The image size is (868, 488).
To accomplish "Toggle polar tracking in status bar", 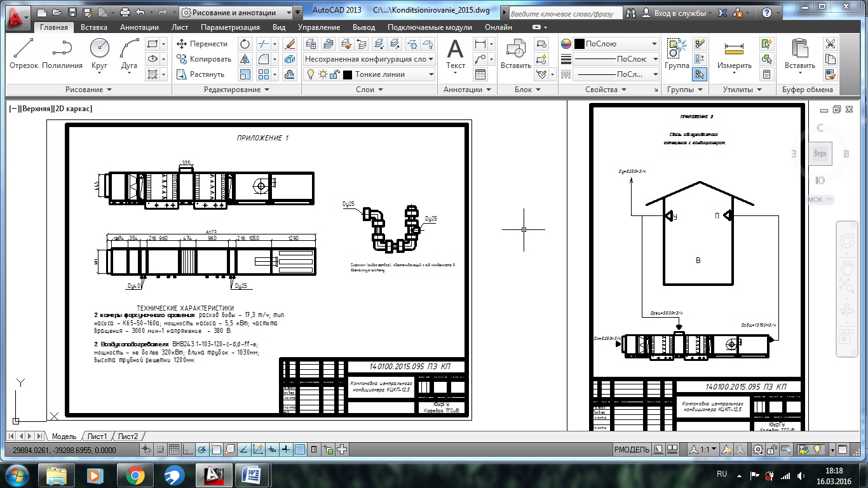I will pos(202,449).
